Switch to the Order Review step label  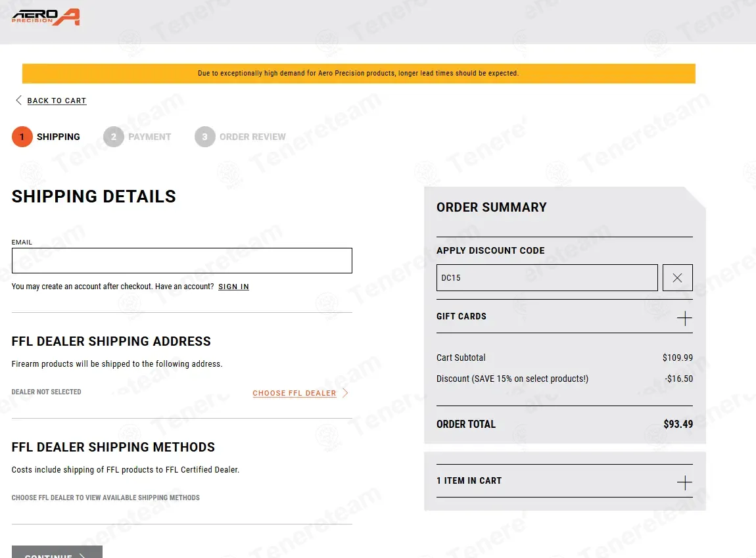click(x=252, y=137)
